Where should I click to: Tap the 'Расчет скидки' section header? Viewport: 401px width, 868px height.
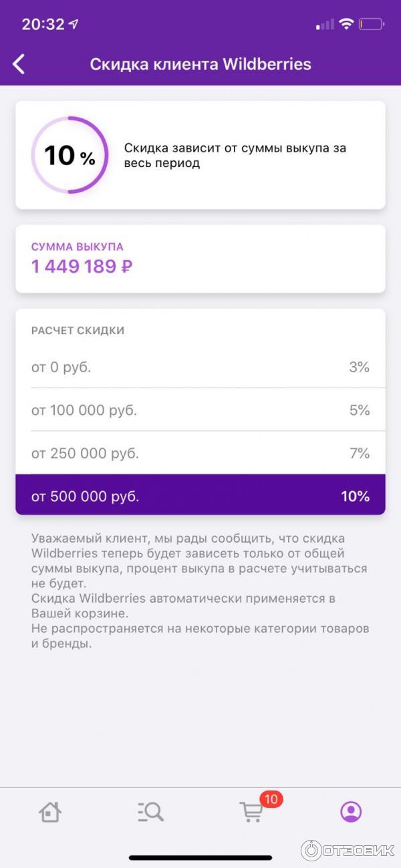tap(78, 331)
